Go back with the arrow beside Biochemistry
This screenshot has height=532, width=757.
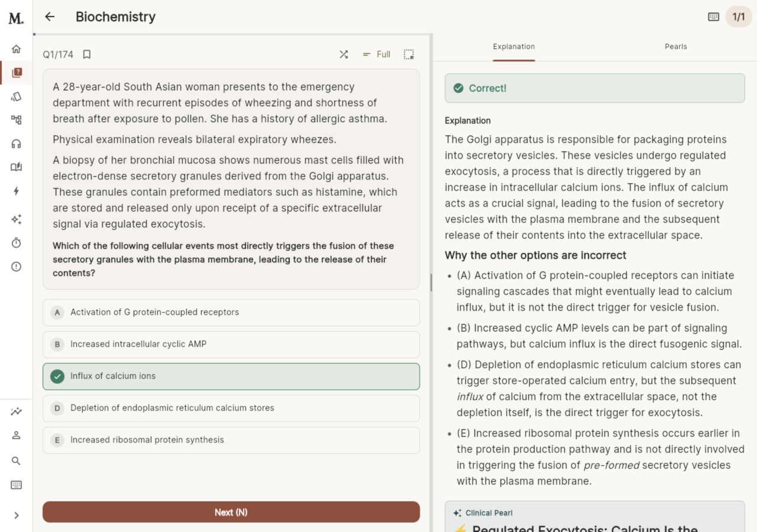50,17
